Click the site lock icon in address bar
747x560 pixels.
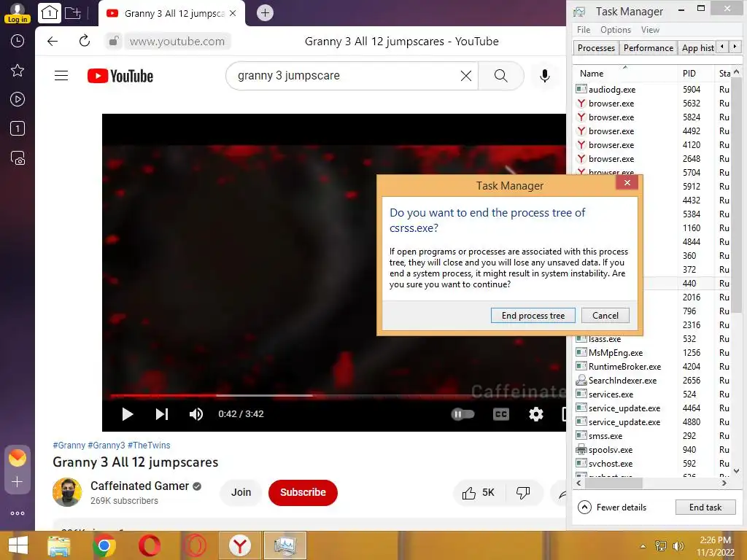(x=113, y=42)
